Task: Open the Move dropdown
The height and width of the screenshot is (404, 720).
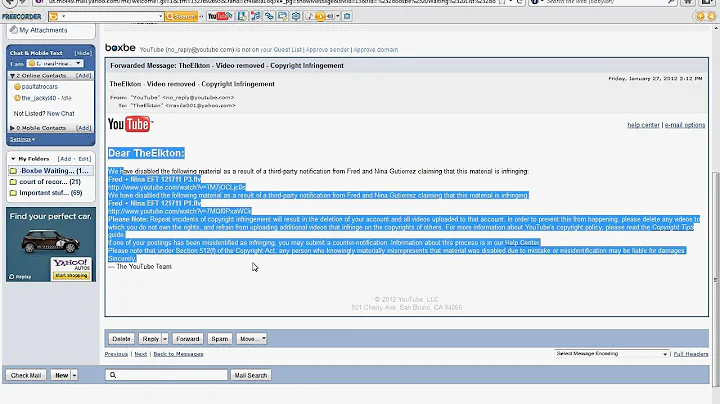Action: [x=251, y=339]
